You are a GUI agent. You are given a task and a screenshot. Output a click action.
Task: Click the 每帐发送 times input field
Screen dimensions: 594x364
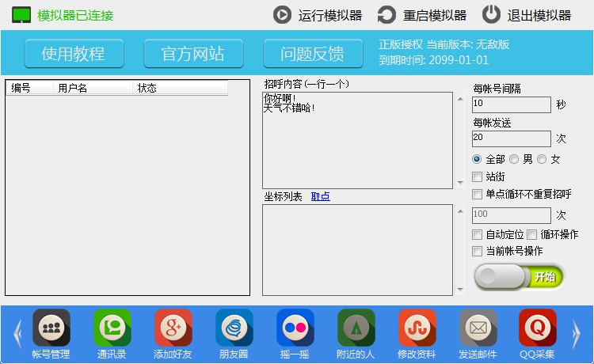pyautogui.click(x=512, y=138)
